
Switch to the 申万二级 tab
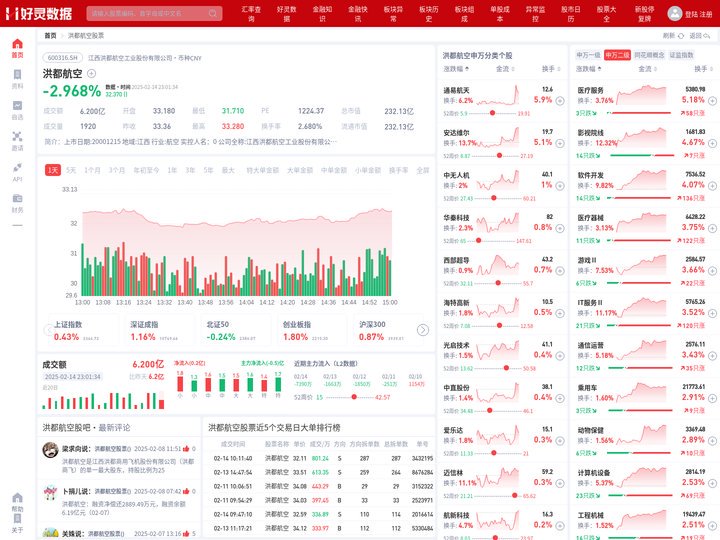click(617, 55)
